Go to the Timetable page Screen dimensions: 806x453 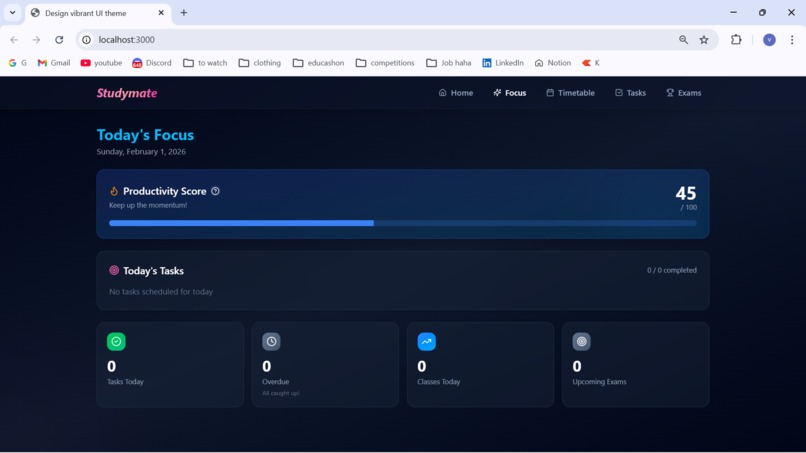[x=570, y=93]
